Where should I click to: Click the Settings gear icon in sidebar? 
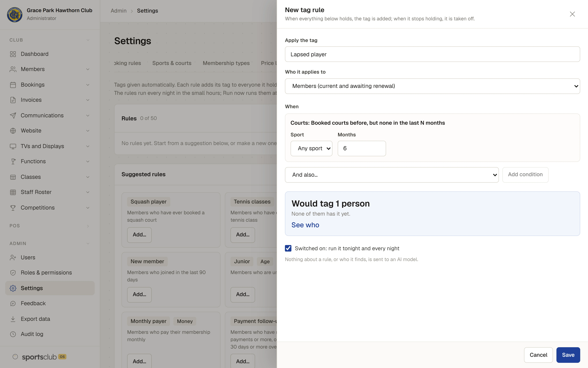(x=13, y=288)
